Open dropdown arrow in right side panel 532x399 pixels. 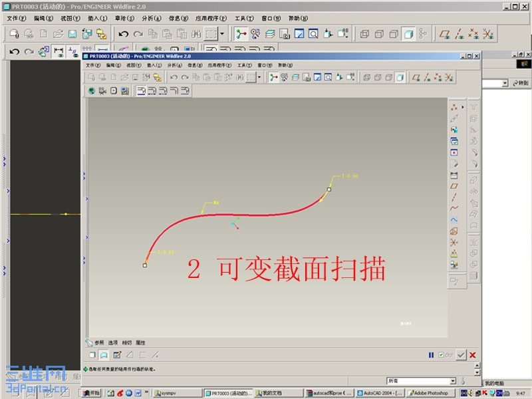coord(505,83)
